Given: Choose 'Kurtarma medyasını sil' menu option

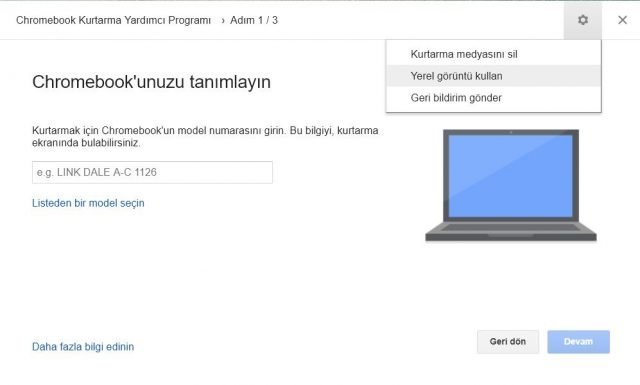Looking at the screenshot, I should [x=493, y=54].
